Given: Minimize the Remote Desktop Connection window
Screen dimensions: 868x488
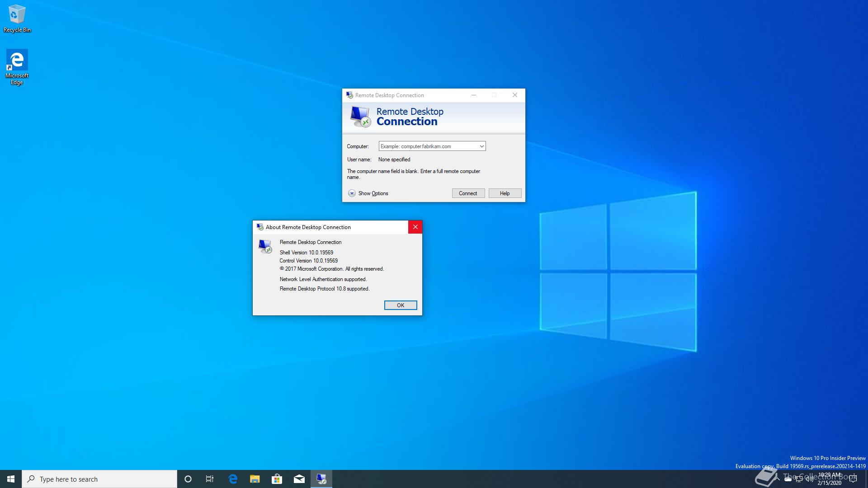Looking at the screenshot, I should 474,95.
